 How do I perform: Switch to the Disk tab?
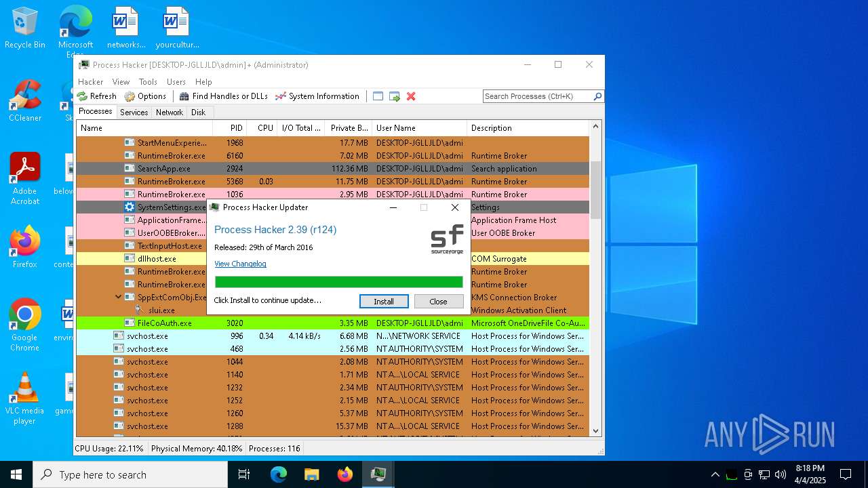coord(199,113)
